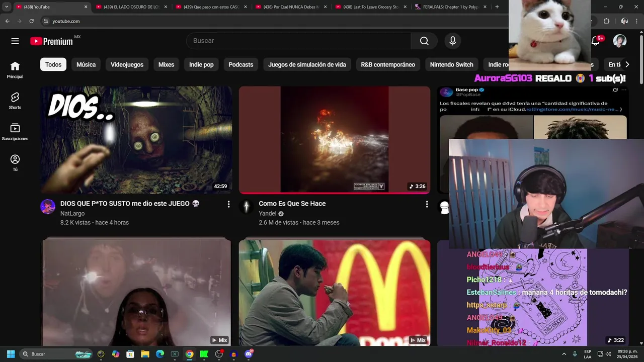Switch to Por Qué NUNCA Debes tab

[291, 7]
